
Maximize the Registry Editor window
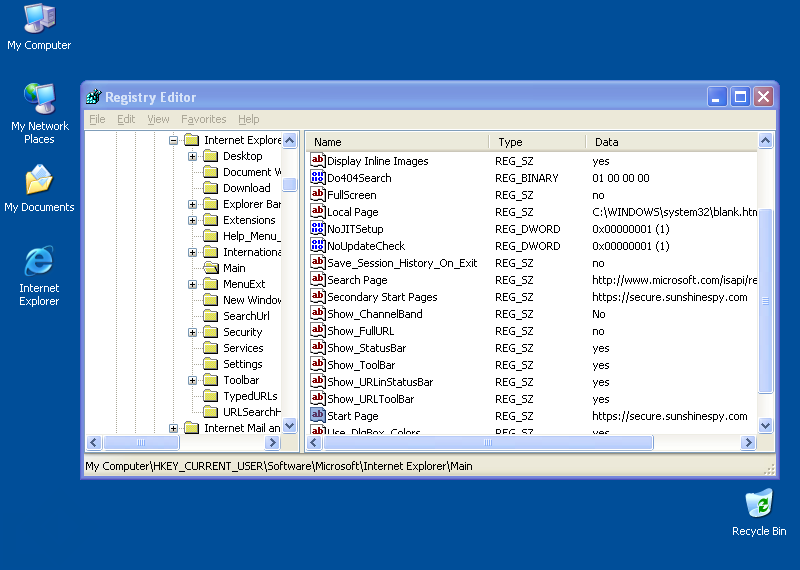click(740, 96)
